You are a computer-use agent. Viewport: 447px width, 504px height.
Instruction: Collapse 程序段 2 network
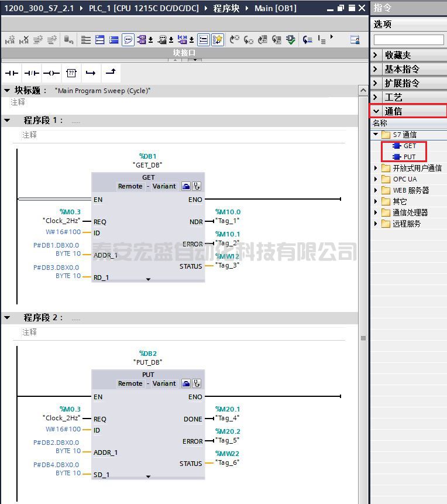click(8, 318)
